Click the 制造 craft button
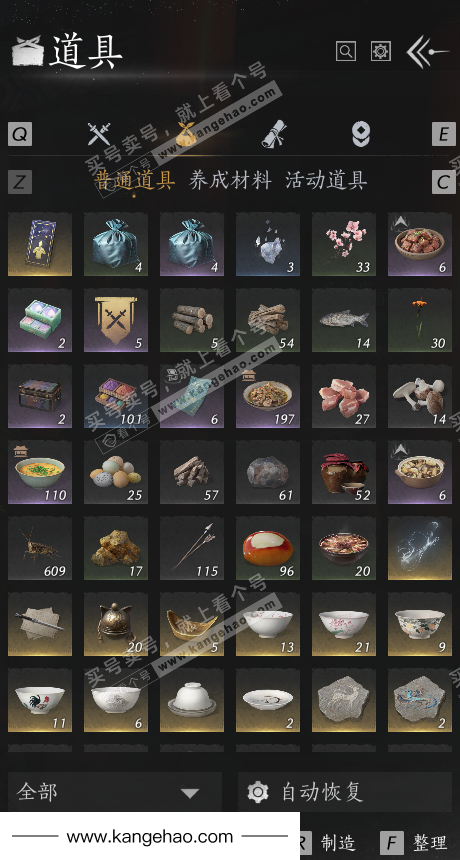 coord(329,842)
